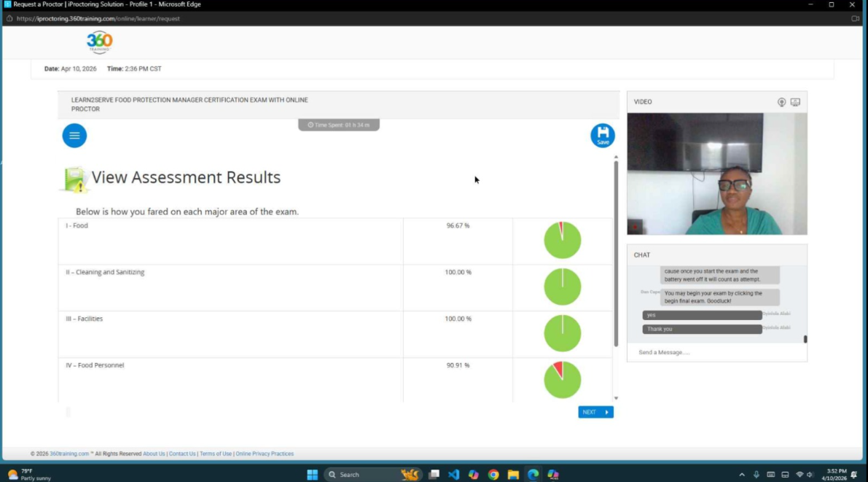Open the About Us footer link
The height and width of the screenshot is (482, 868).
point(154,454)
